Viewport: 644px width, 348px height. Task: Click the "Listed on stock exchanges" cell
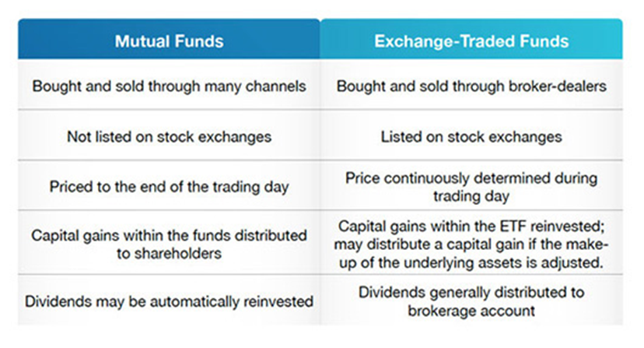[x=471, y=136]
